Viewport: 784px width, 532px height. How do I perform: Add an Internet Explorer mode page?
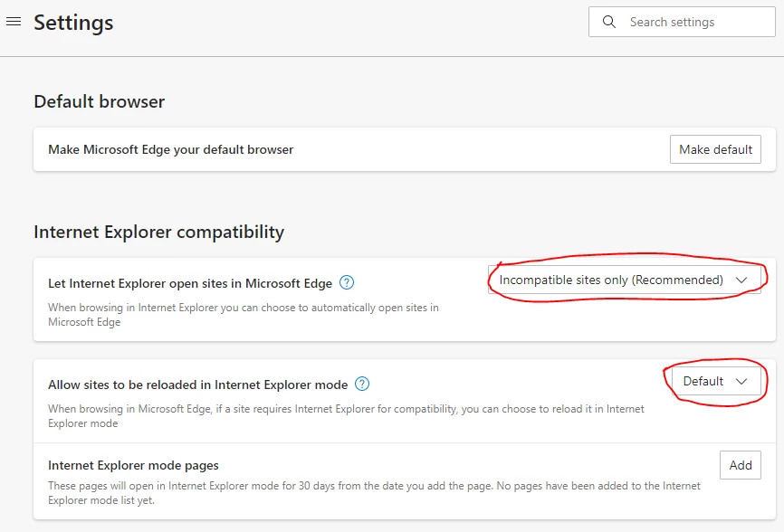(x=741, y=465)
